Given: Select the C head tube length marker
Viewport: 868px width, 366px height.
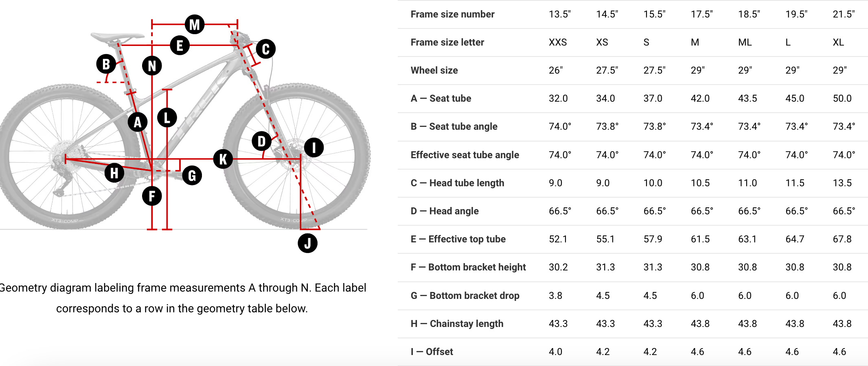Looking at the screenshot, I should click(x=266, y=49).
